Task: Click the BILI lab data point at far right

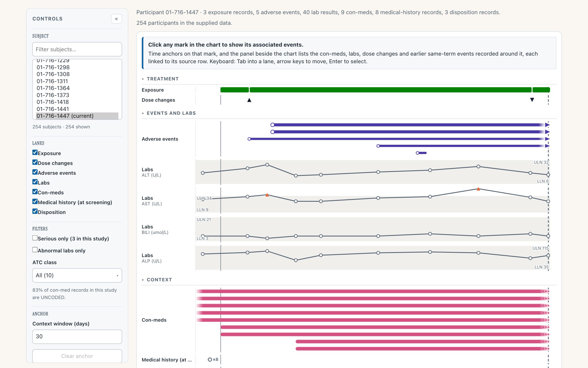Action: (x=548, y=236)
